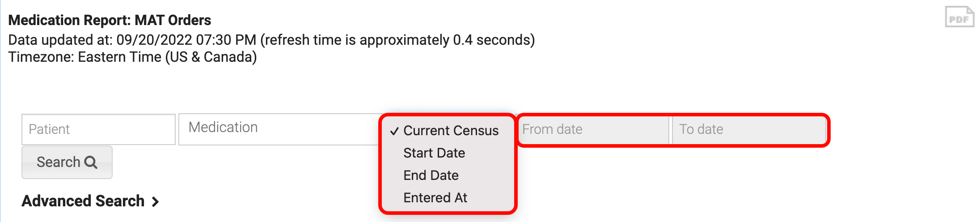The height and width of the screenshot is (222, 980).
Task: Select the Current Census option
Action: [x=451, y=131]
